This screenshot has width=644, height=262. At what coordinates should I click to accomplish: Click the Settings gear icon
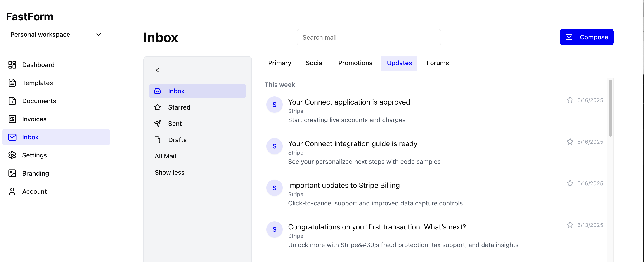[12, 155]
